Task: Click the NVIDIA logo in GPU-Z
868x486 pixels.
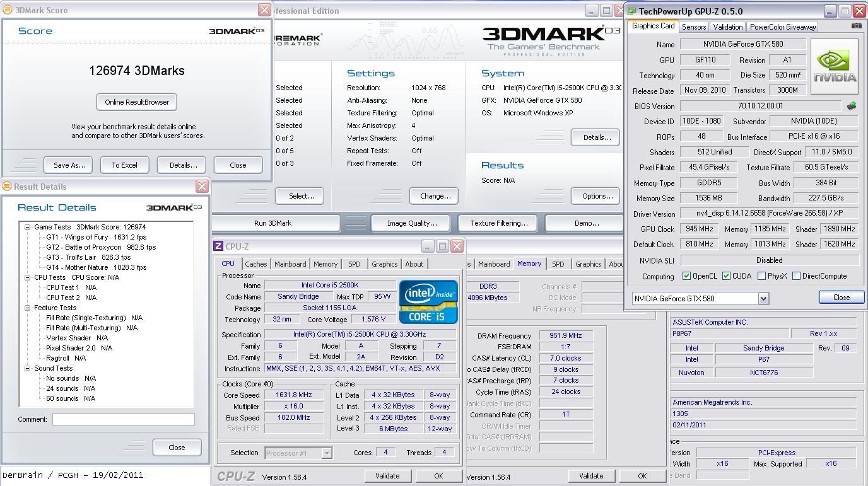Action: 834,67
